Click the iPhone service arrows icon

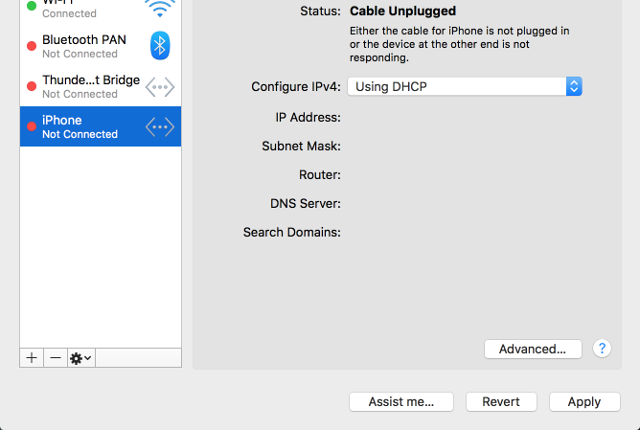pos(160,127)
